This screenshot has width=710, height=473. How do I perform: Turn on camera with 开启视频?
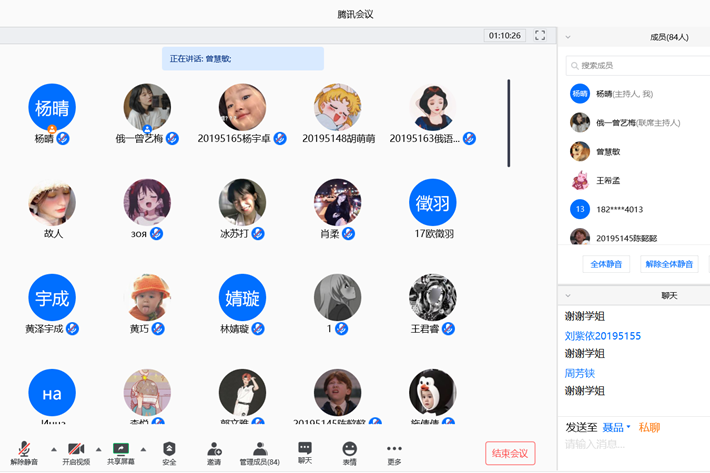[76, 449]
